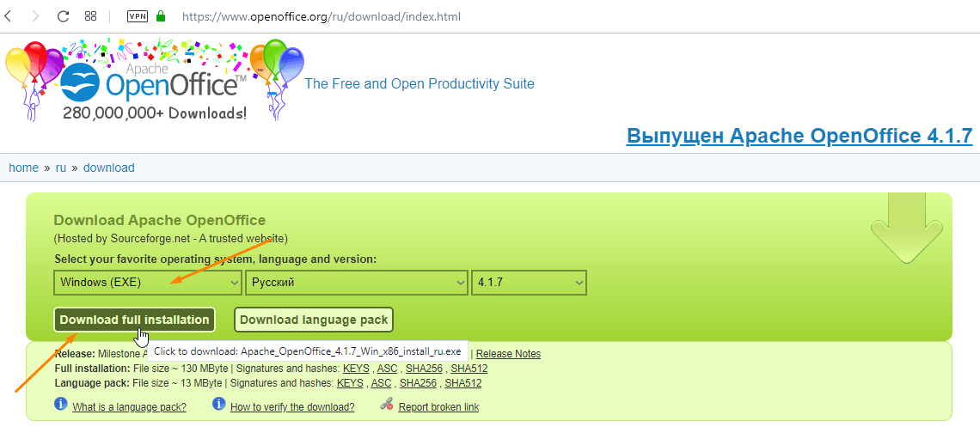Image resolution: width=980 pixels, height=427 pixels.
Task: Open SHA256 link for Full installation
Action: tap(425, 369)
